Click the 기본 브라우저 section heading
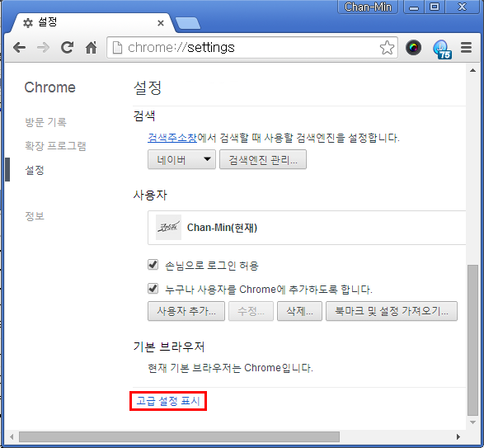 169,347
